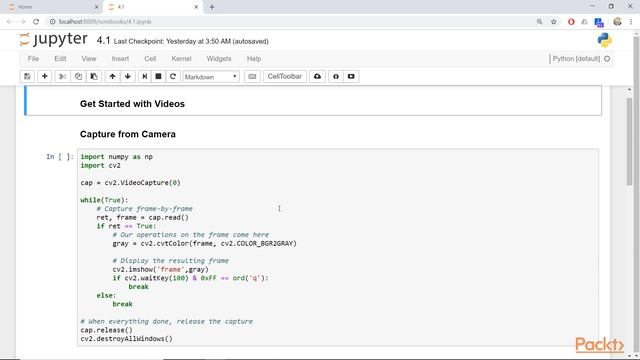This screenshot has width=640, height=360.
Task: Open a new browser tab with the plus
Action: [212, 7]
